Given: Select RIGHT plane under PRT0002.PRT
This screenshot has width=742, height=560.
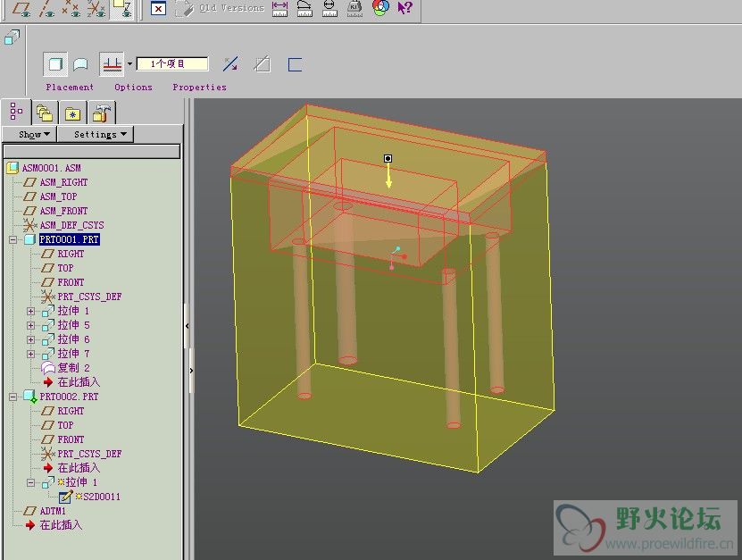Looking at the screenshot, I should pyautogui.click(x=71, y=411).
